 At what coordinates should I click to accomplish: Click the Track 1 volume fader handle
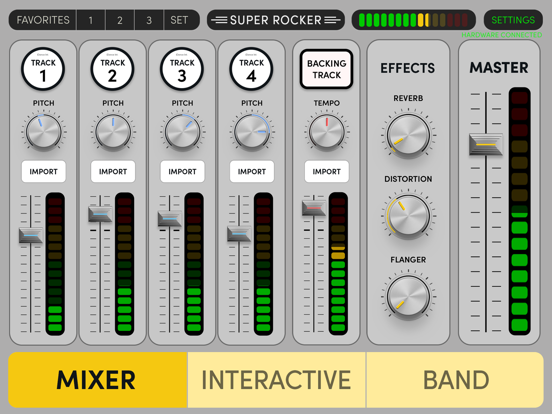[31, 235]
